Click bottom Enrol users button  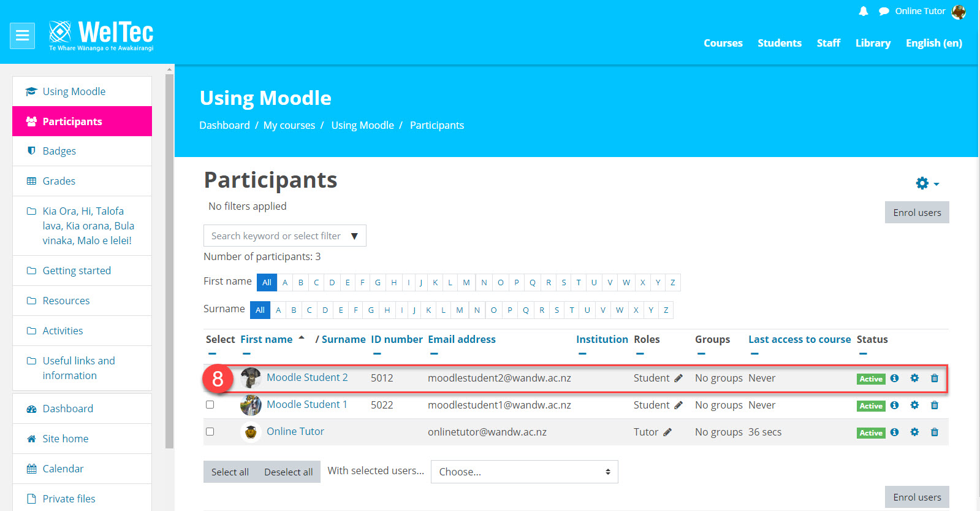click(x=917, y=497)
